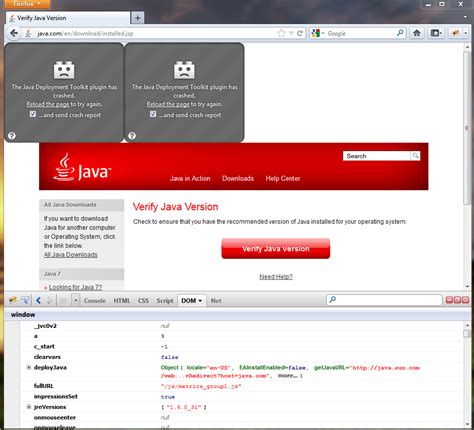
Task: Switch to Firebug Console tab
Action: coord(95,301)
